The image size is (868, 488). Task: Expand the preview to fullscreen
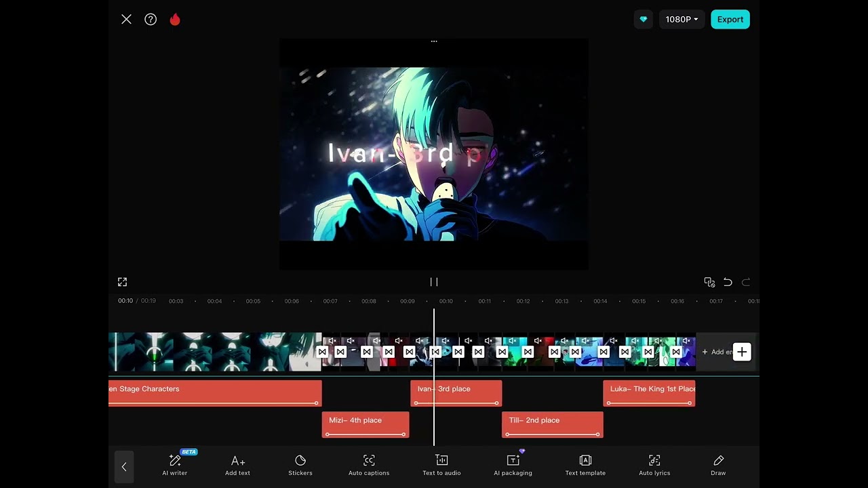[122, 282]
